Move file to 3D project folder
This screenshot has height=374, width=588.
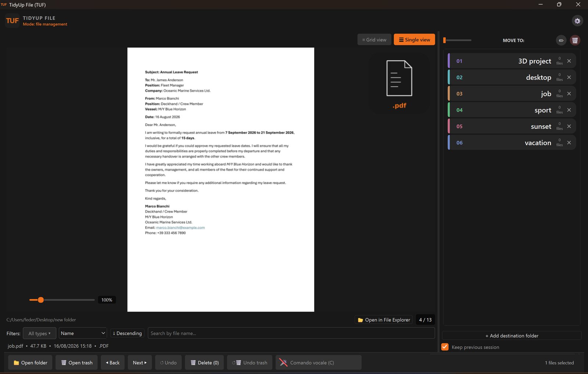[512, 61]
